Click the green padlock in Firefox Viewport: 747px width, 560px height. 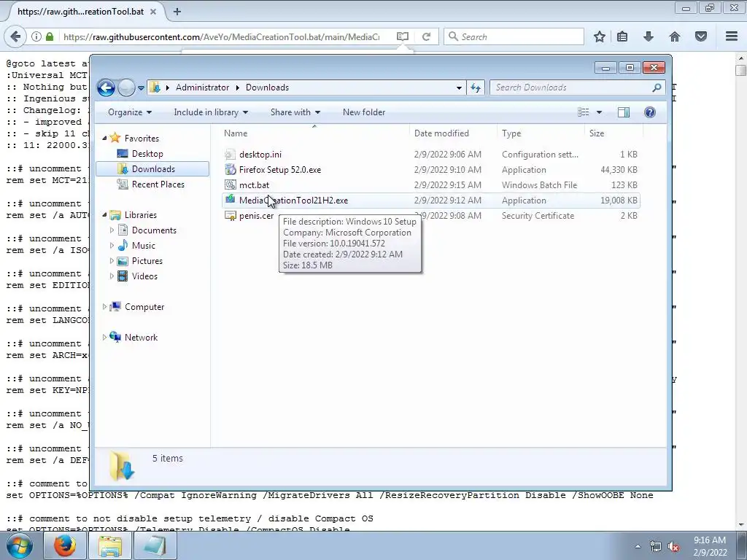[x=50, y=36]
